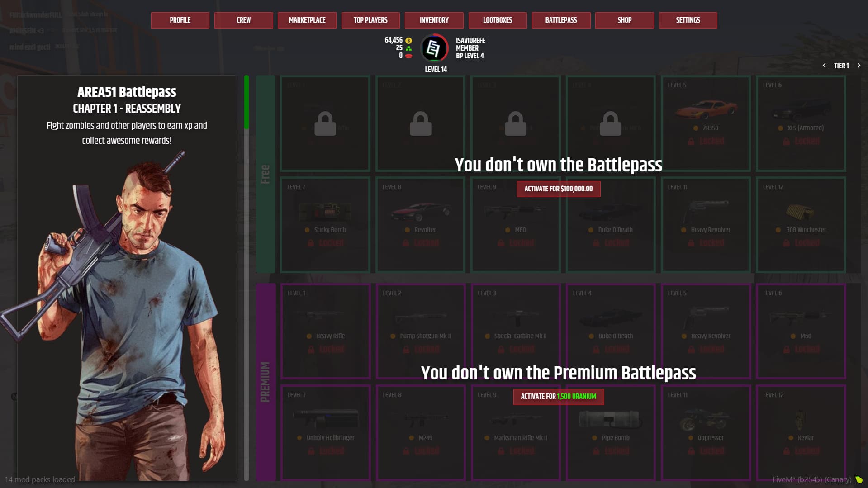Go to previous tier with left arrow

click(824, 66)
